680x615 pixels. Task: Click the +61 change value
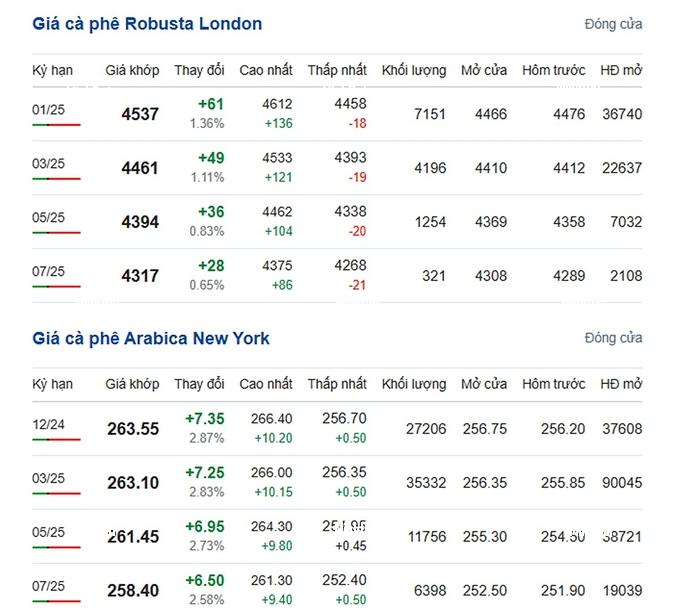click(x=211, y=104)
